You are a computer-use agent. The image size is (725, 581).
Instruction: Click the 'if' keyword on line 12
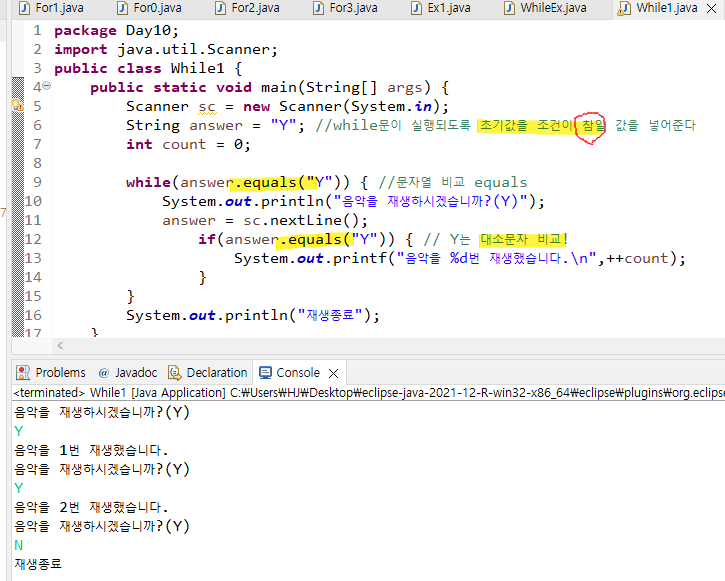pyautogui.click(x=207, y=239)
